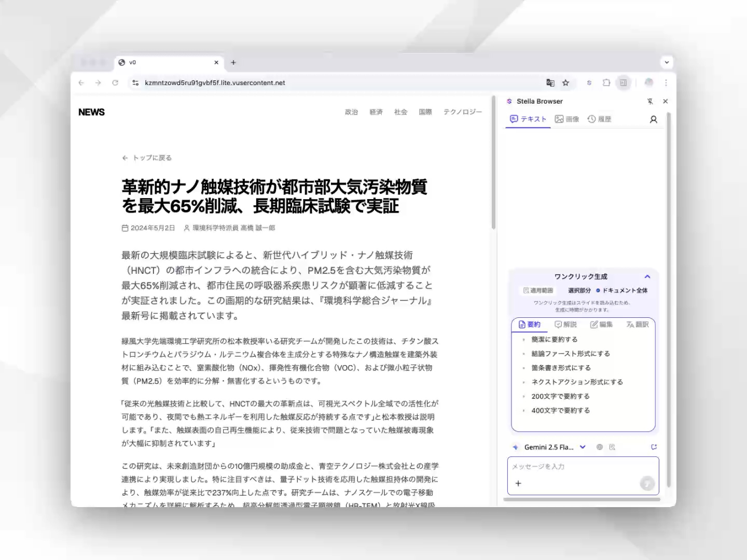
Task: Bookmark this page with the star icon
Action: (566, 83)
